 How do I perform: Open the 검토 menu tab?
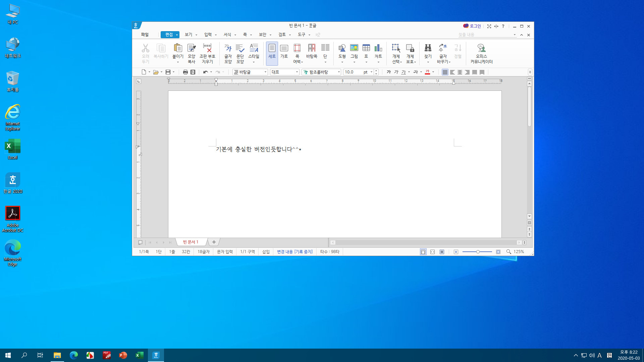coord(282,35)
